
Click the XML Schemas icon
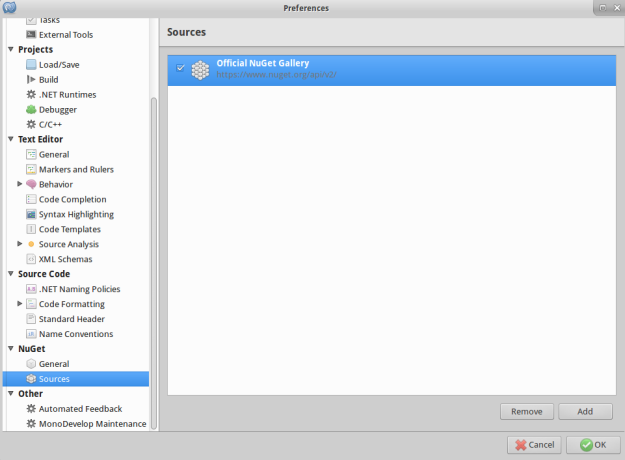(x=31, y=259)
